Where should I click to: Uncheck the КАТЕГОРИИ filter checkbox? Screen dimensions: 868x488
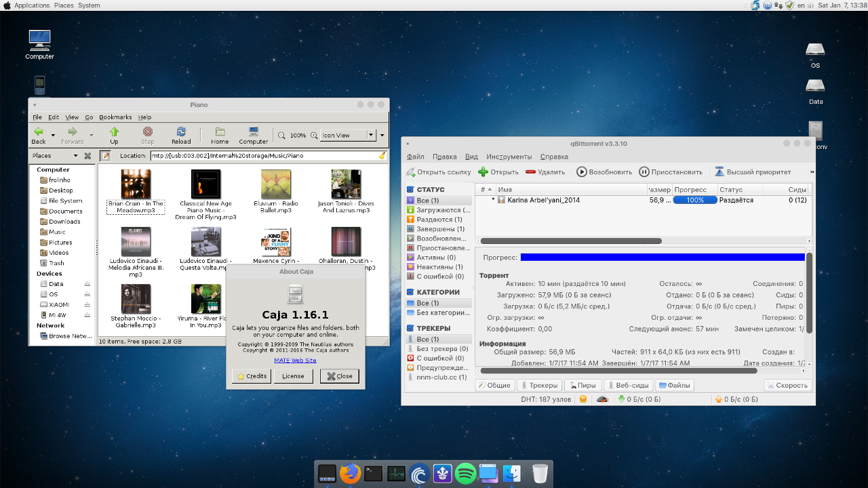coord(410,292)
